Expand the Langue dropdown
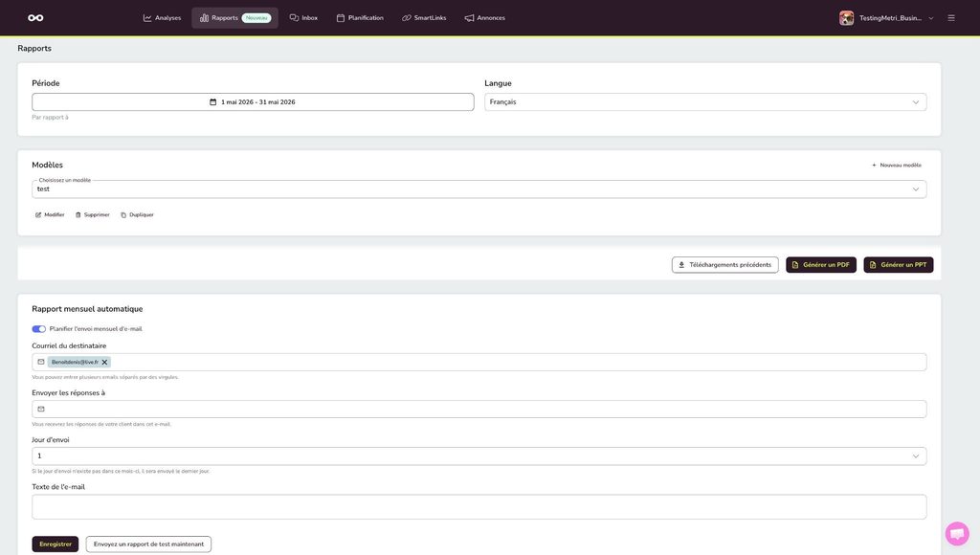 [x=705, y=101]
